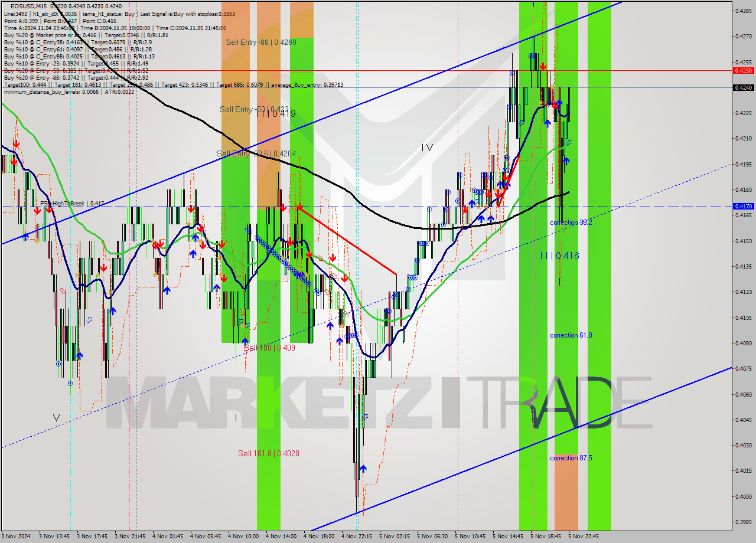The height and width of the screenshot is (543, 756).
Task: Click the 'Sell Entry -50 | 0.423' label
Action: [254, 109]
